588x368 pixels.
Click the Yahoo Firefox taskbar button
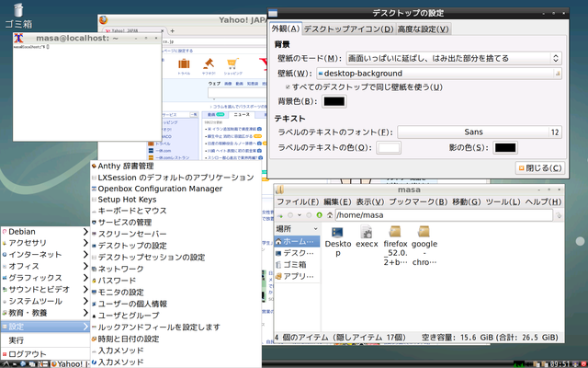point(70,364)
